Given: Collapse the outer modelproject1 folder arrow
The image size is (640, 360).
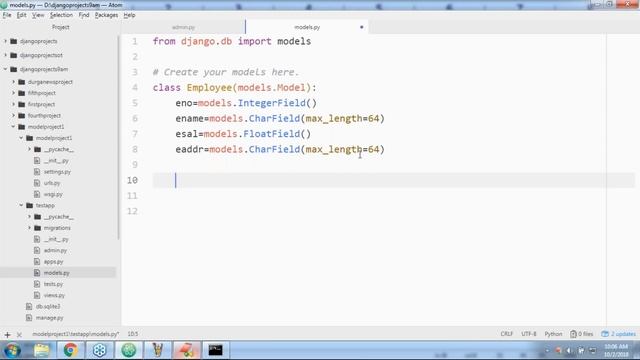Looking at the screenshot, I should click(13, 127).
